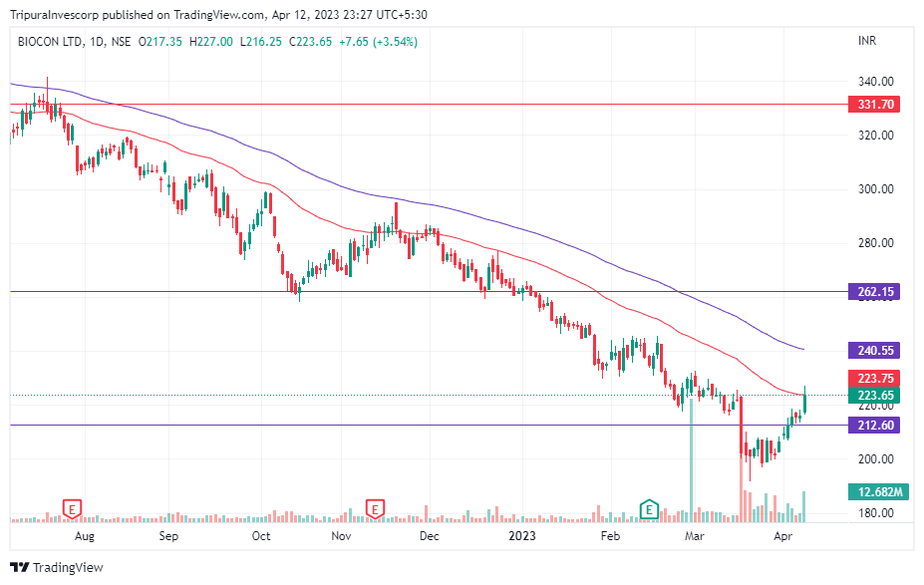Click the NSE exchange text in legend
This screenshot has height=585, width=924.
point(121,42)
